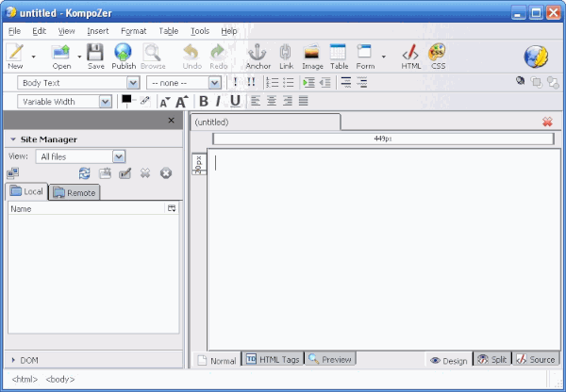Collapse the Site Manager section
566x392 pixels.
pyautogui.click(x=13, y=139)
